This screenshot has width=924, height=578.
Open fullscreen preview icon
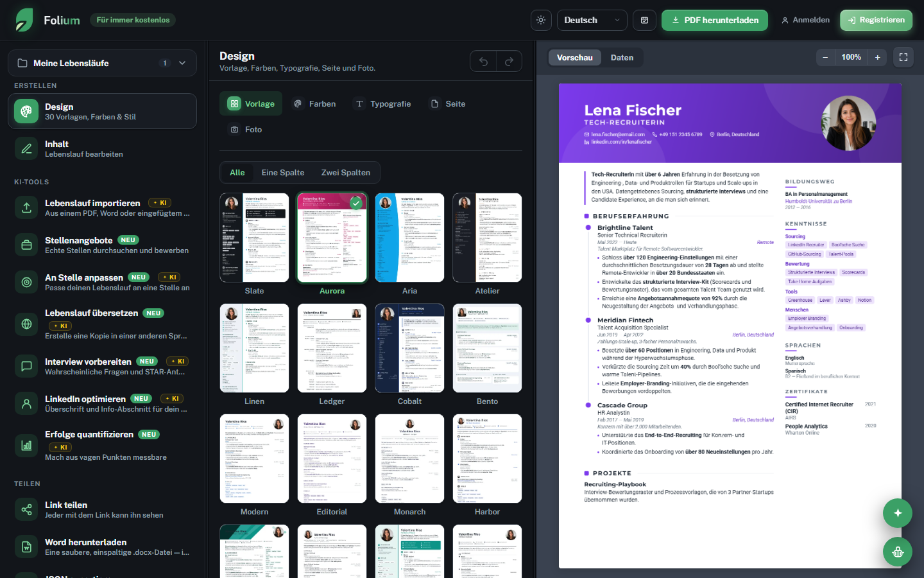903,57
